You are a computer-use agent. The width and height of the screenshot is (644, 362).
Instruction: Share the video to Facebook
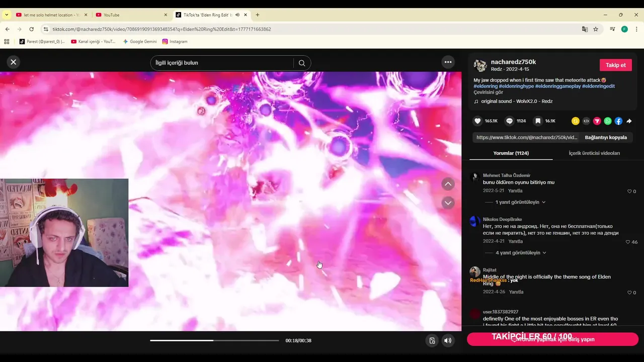pyautogui.click(x=618, y=121)
